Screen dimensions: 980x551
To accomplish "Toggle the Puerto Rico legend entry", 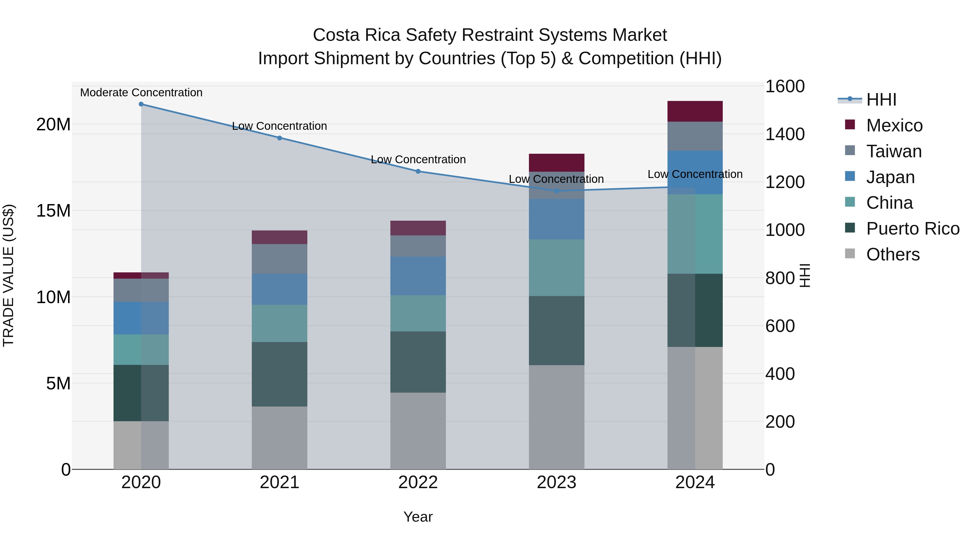I will [902, 229].
